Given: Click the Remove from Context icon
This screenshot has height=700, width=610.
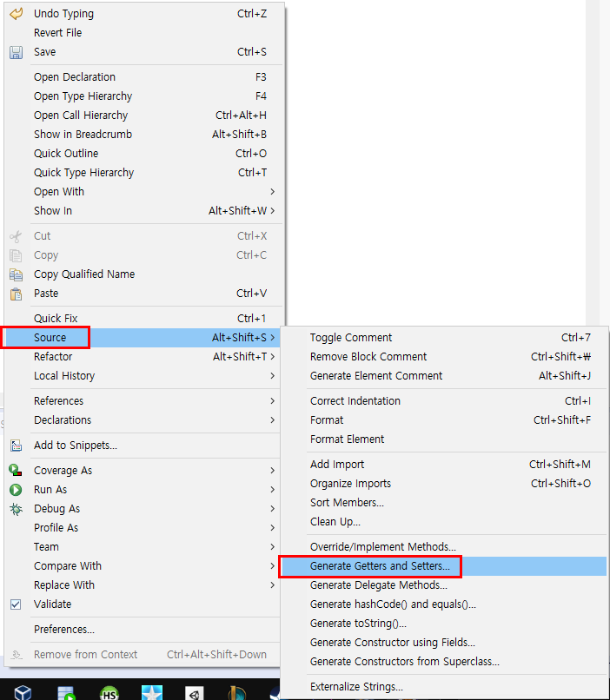Looking at the screenshot, I should coord(17,655).
